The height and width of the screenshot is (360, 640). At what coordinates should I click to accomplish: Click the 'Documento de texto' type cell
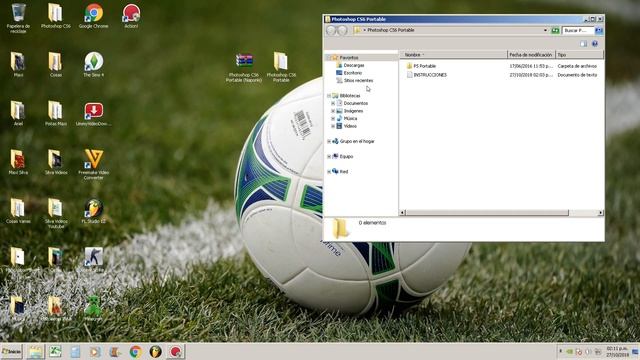577,75
